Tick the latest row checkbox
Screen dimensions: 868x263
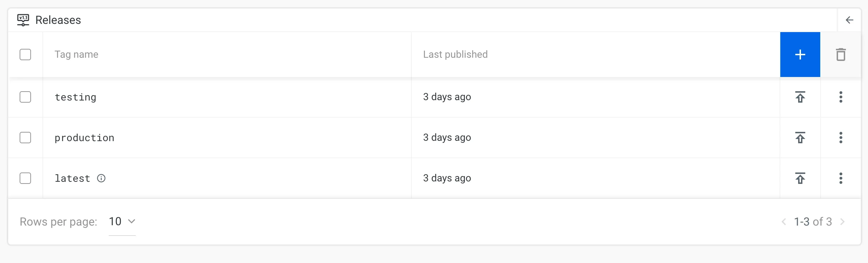click(25, 178)
